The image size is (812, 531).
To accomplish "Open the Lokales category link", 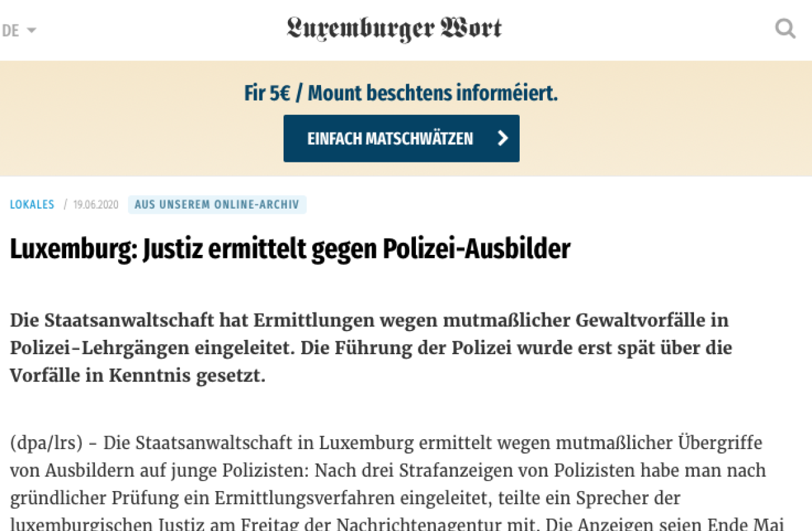I will 32,204.
